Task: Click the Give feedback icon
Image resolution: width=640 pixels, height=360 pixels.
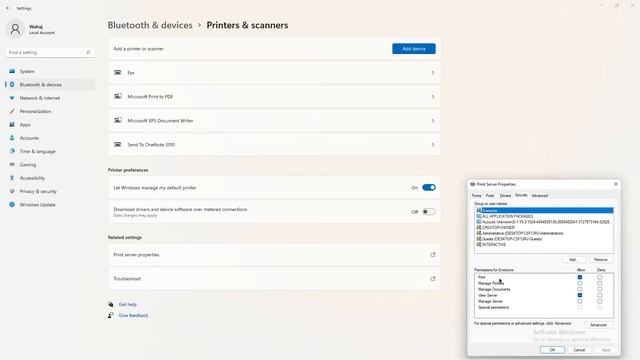Action: tap(111, 316)
